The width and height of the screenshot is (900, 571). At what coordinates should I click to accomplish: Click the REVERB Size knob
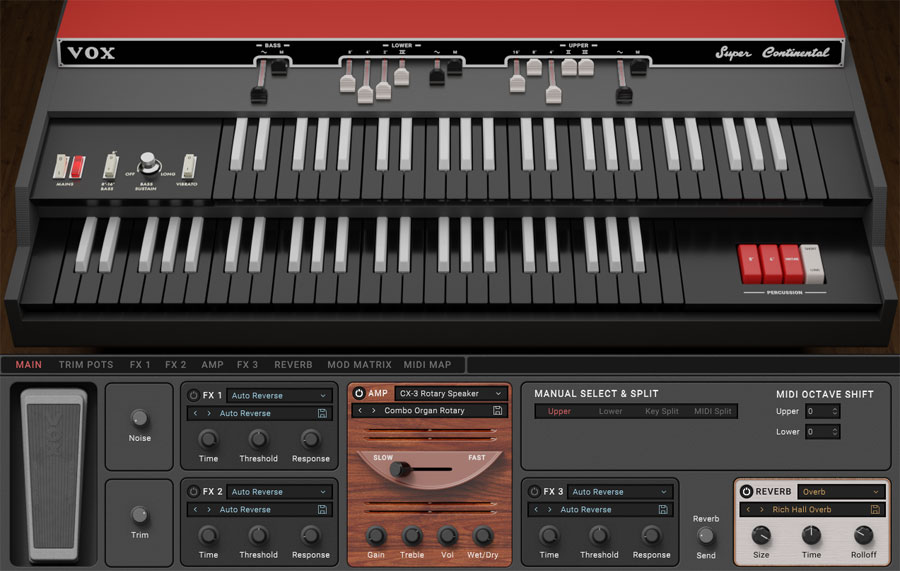click(x=761, y=535)
